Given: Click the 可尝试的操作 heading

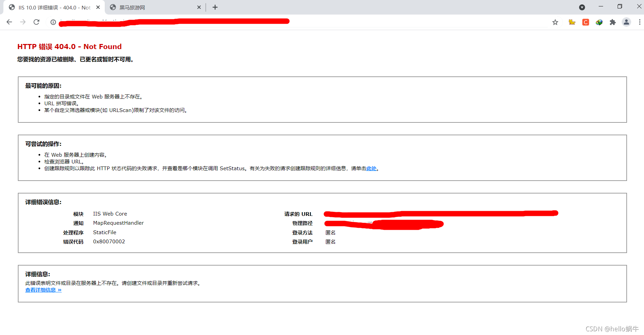Looking at the screenshot, I should pos(43,144).
